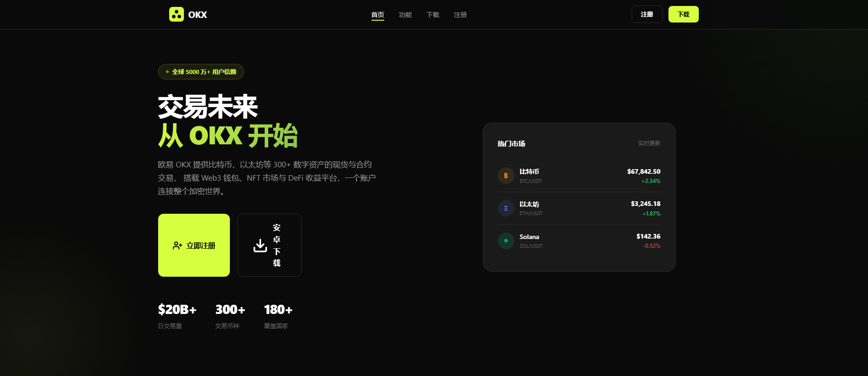Select the 注册 nav item in center menu
Viewport: 868px width, 376px height.
[460, 15]
